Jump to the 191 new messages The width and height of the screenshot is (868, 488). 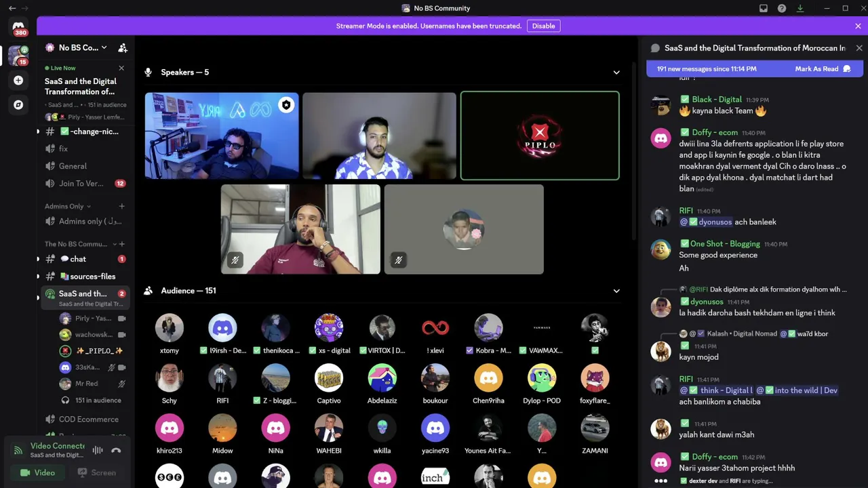(707, 68)
